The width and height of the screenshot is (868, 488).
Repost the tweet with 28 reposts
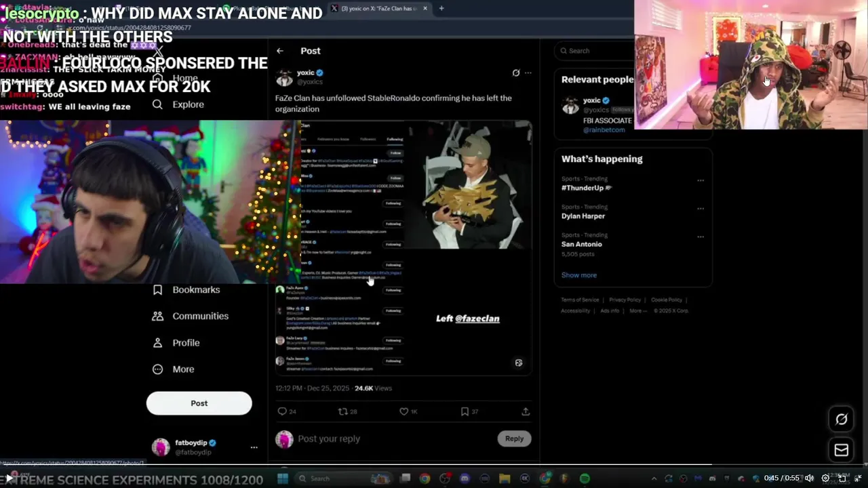point(342,411)
